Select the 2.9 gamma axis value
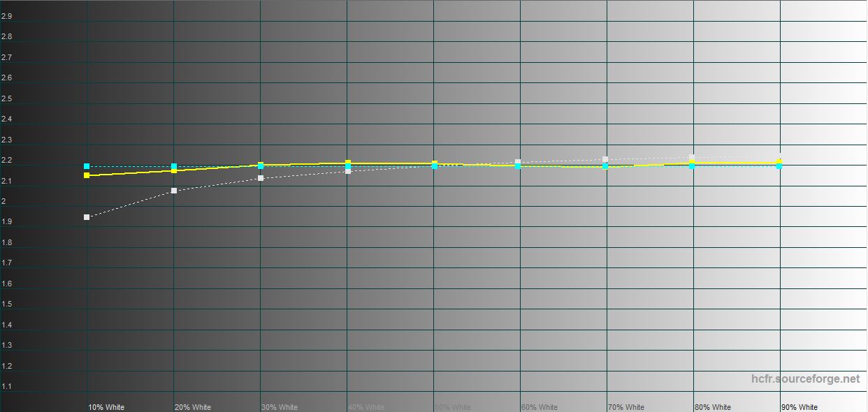This screenshot has height=412, width=868. click(6, 16)
